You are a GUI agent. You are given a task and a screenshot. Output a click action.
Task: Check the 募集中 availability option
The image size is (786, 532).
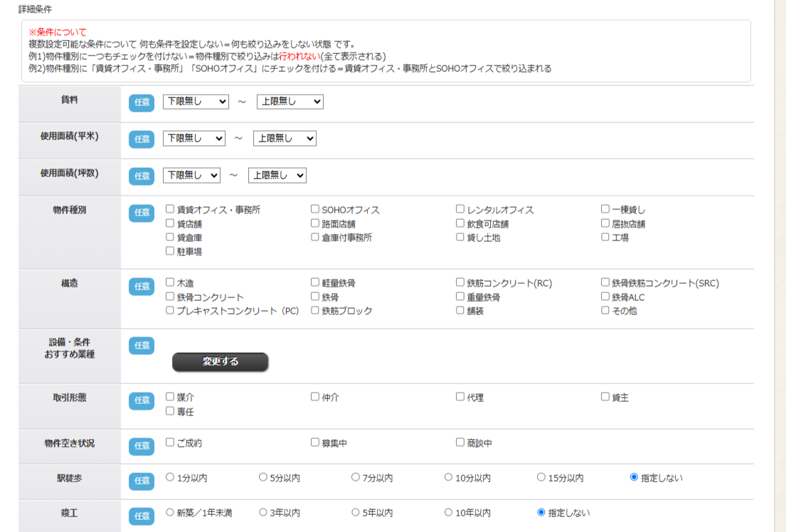click(314, 442)
